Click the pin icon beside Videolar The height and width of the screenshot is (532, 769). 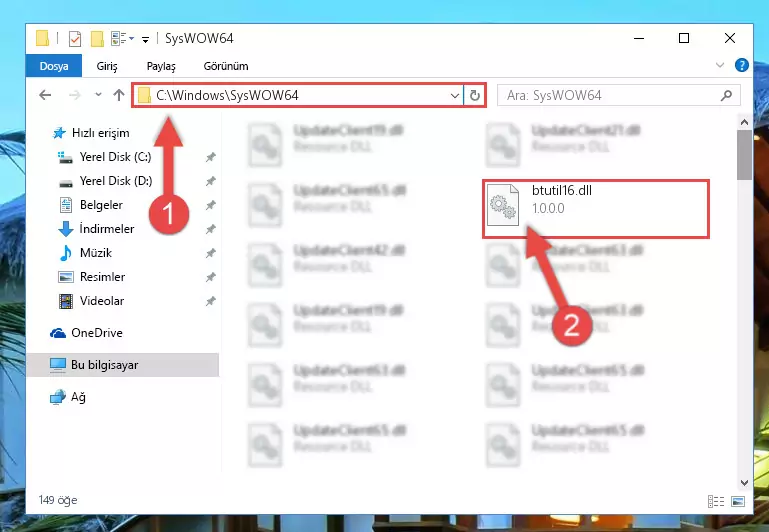click(x=210, y=302)
